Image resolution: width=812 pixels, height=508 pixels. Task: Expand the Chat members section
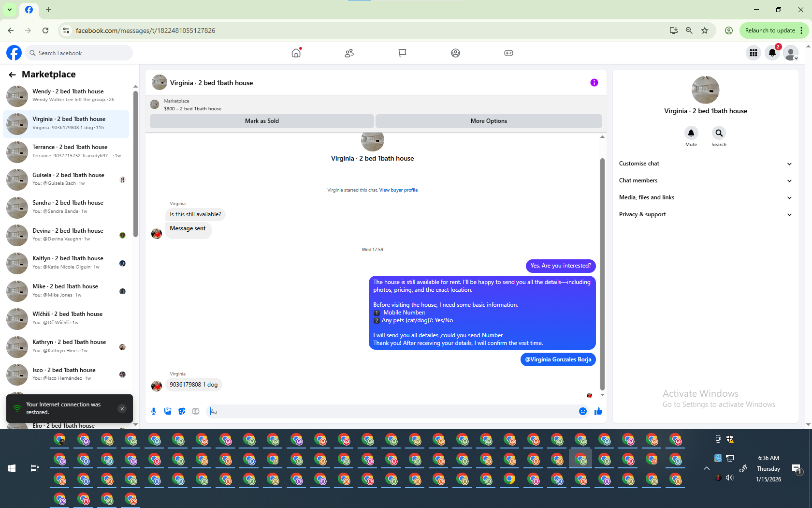click(705, 180)
